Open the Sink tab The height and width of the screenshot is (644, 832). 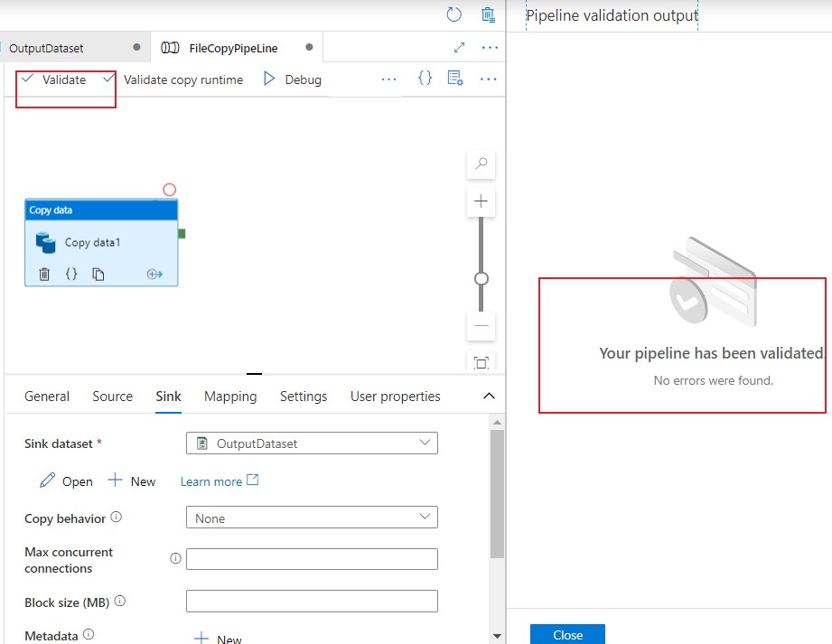(x=168, y=397)
